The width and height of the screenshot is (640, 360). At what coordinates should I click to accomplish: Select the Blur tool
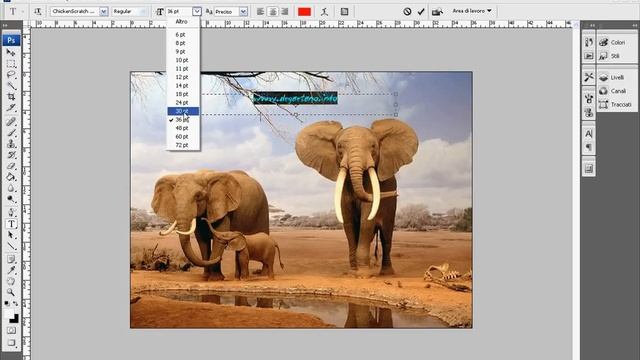(11, 188)
